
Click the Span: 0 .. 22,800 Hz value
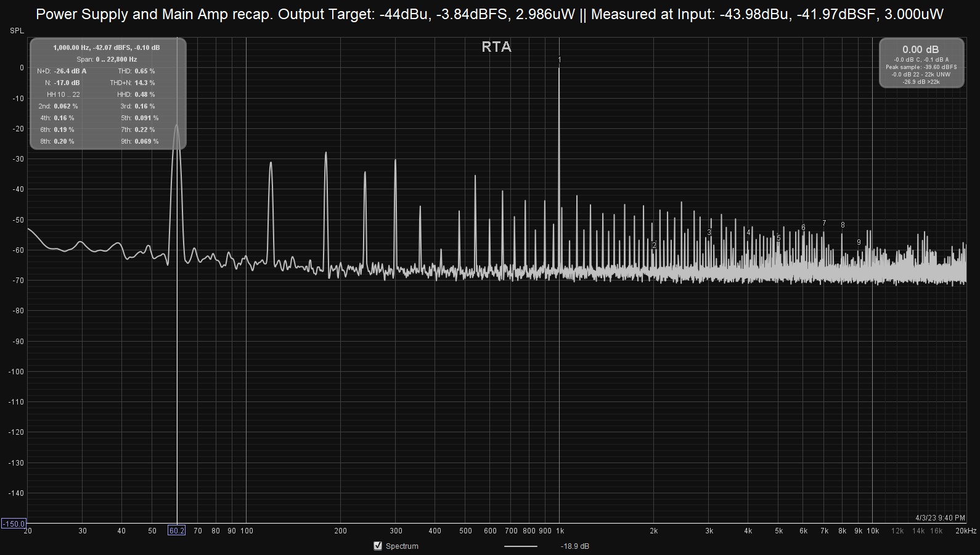pos(107,59)
